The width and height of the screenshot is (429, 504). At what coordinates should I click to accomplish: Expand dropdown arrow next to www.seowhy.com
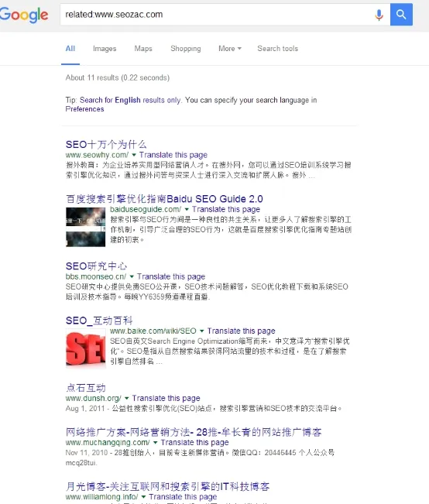click(134, 155)
